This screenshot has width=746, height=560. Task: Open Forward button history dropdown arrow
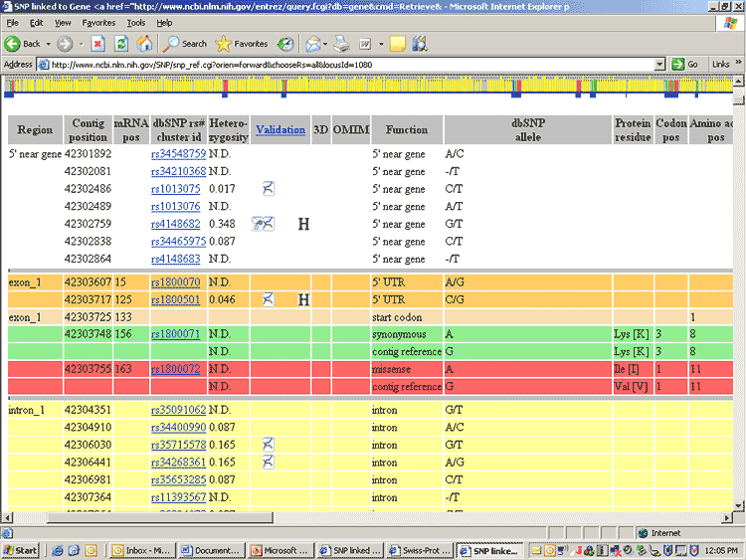point(81,44)
